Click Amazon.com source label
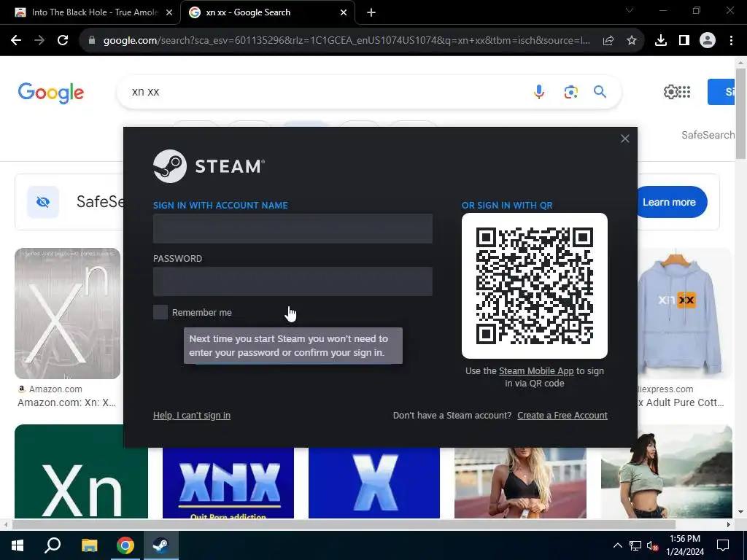747x560 pixels. pos(55,389)
